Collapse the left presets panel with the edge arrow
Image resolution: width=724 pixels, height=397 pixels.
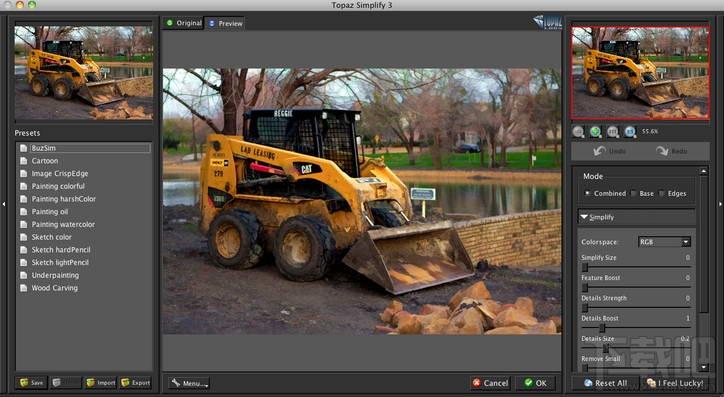tap(4, 204)
